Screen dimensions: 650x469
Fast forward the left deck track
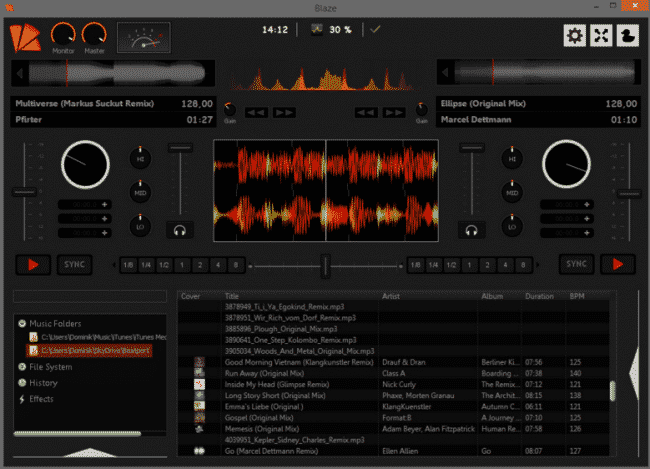click(x=284, y=111)
